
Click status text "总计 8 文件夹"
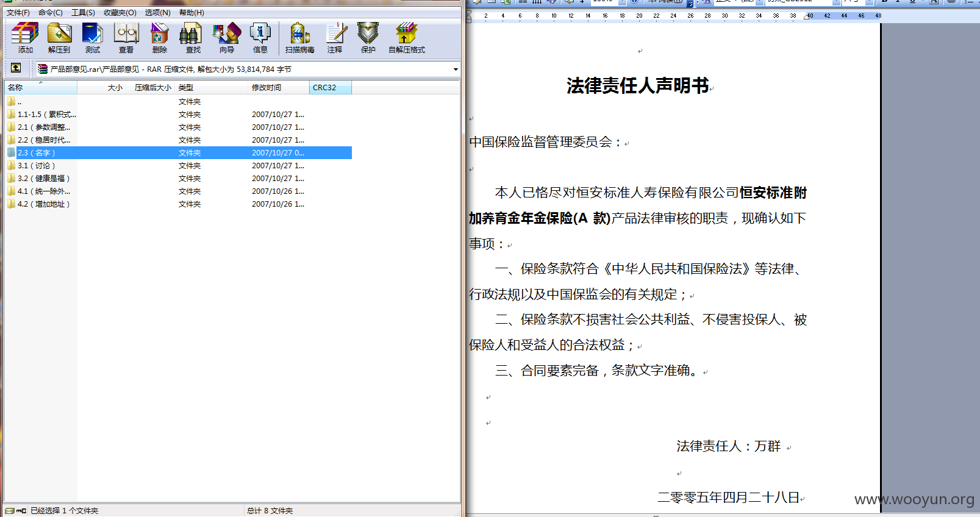(x=270, y=511)
